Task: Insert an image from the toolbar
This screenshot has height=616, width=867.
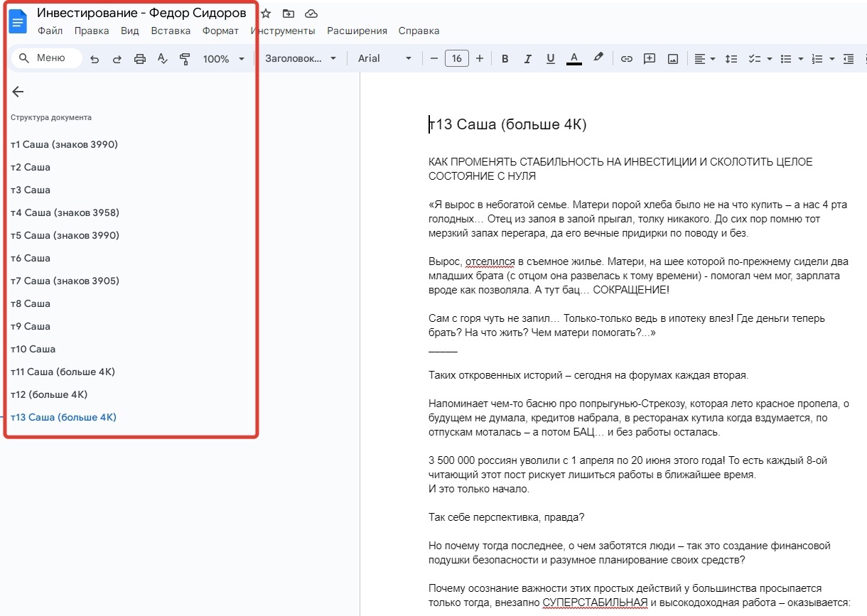Action: tap(672, 59)
